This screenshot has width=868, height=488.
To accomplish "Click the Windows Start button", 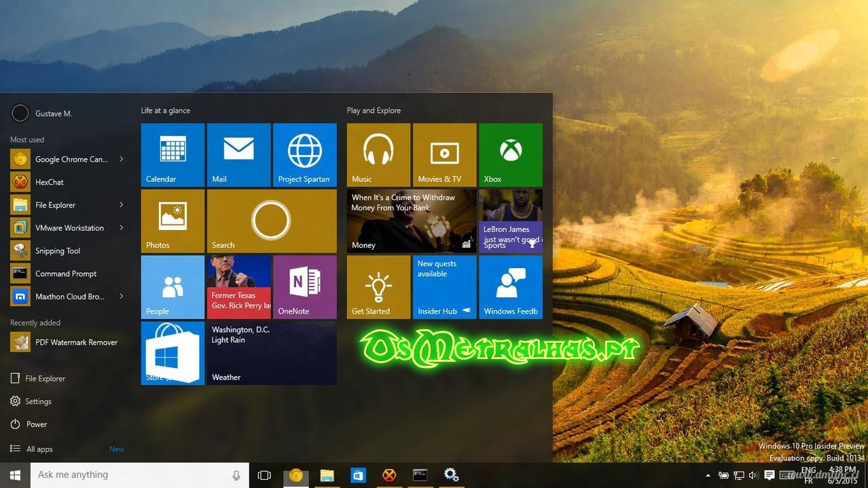I will click(15, 475).
